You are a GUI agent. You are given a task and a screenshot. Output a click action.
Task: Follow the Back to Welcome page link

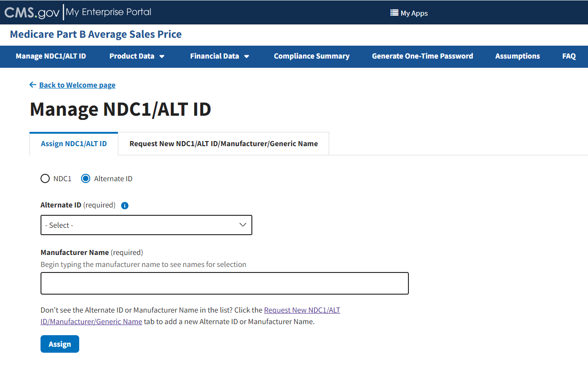[77, 85]
